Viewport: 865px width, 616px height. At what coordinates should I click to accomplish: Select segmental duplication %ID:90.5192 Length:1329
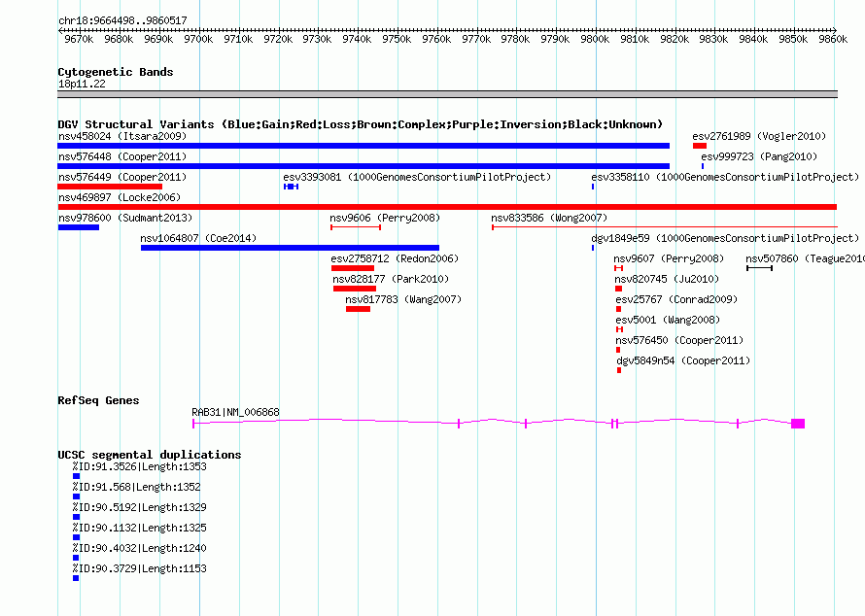point(76,517)
